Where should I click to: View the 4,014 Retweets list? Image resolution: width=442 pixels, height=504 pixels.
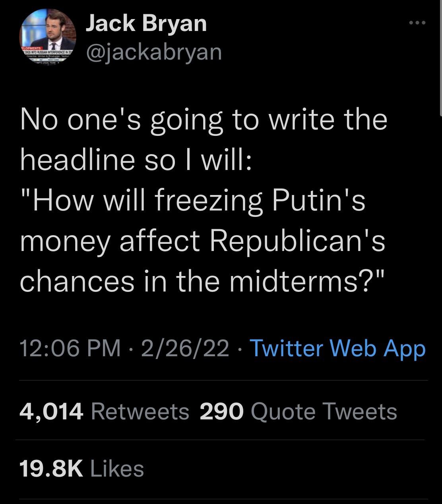point(105,411)
